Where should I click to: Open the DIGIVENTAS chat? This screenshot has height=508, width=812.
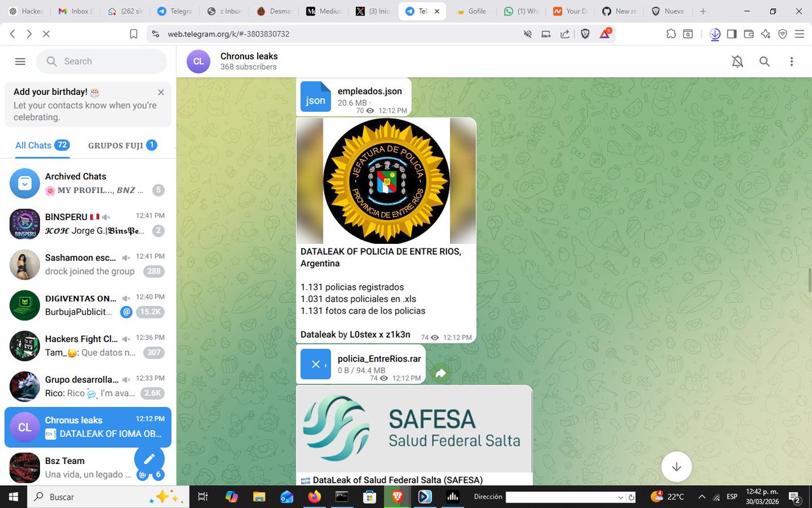click(88, 305)
